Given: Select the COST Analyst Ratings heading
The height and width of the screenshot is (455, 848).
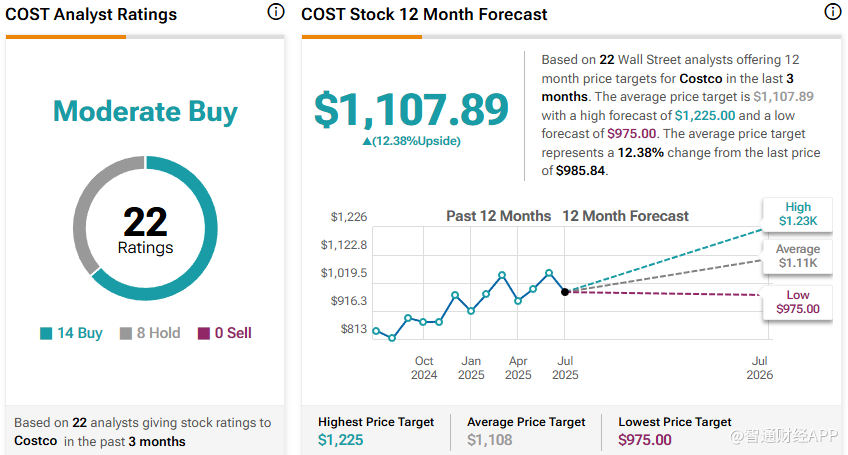Looking at the screenshot, I should point(91,15).
